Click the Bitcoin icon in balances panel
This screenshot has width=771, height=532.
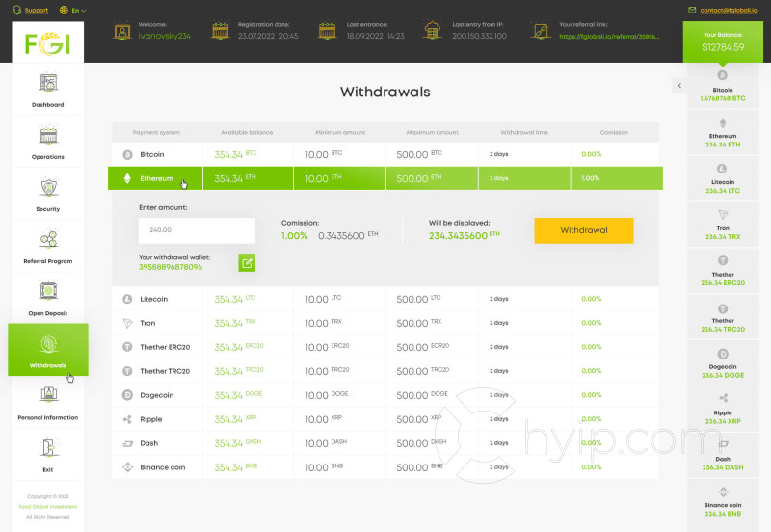[x=722, y=75]
